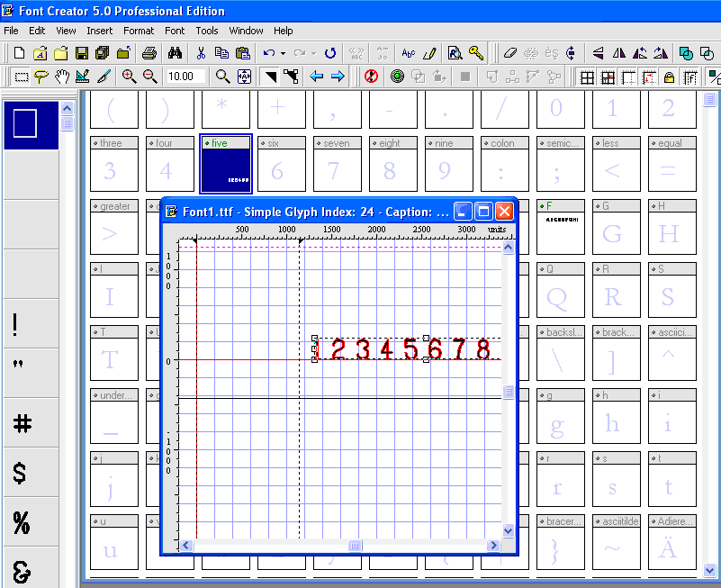Activate the hand pan tool
The image size is (721, 588).
62,77
